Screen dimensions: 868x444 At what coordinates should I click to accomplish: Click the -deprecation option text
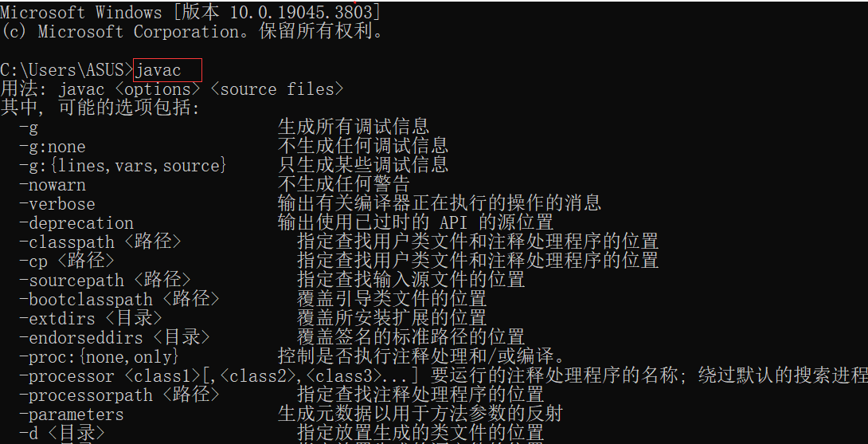(x=76, y=223)
